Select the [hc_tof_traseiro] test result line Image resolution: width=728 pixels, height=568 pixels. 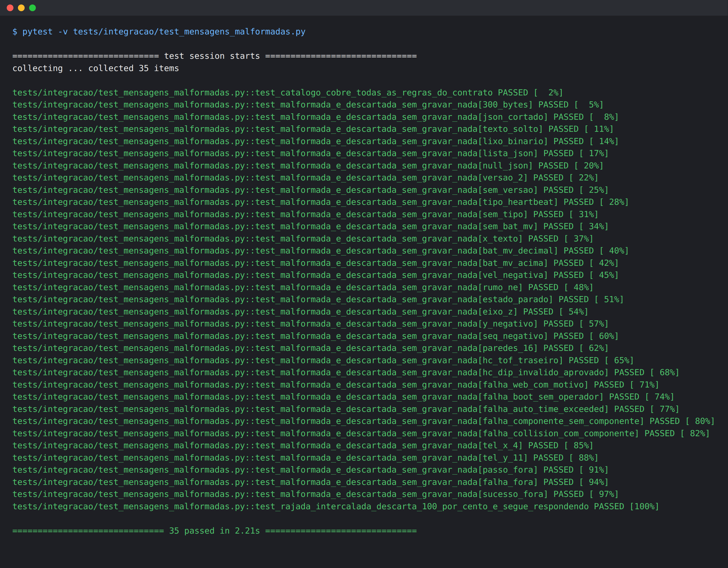(x=323, y=360)
